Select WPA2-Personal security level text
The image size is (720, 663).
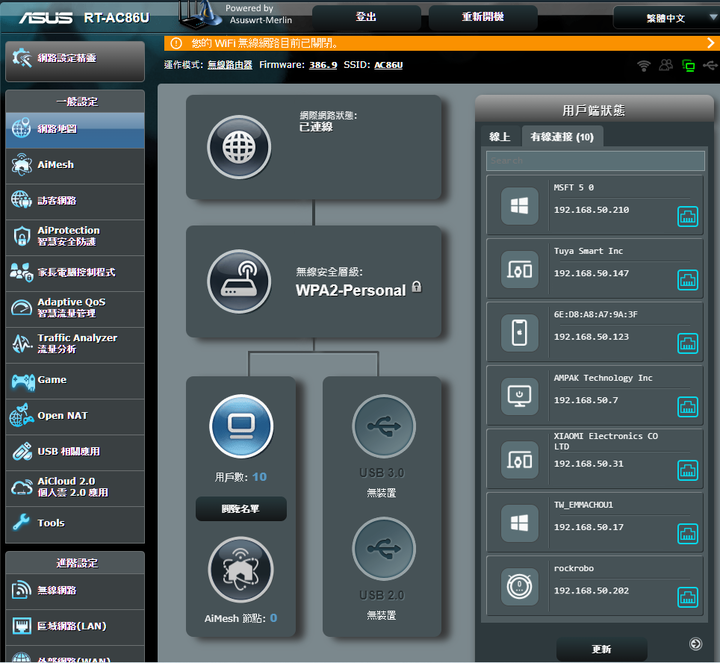pyautogui.click(x=351, y=290)
